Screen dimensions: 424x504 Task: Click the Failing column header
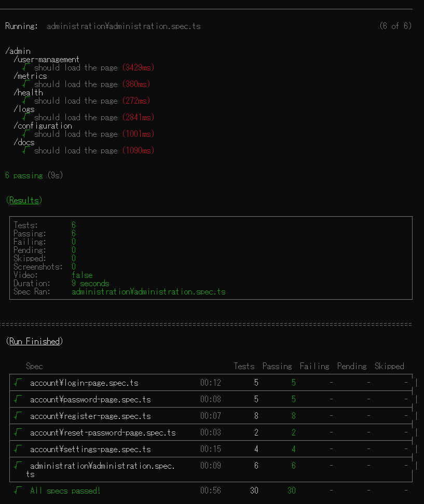pyautogui.click(x=314, y=366)
